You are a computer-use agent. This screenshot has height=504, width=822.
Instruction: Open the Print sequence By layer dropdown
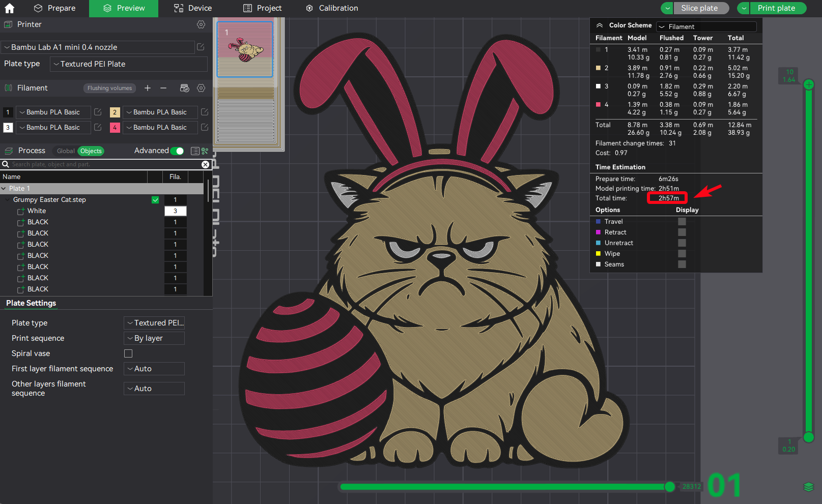pyautogui.click(x=154, y=338)
